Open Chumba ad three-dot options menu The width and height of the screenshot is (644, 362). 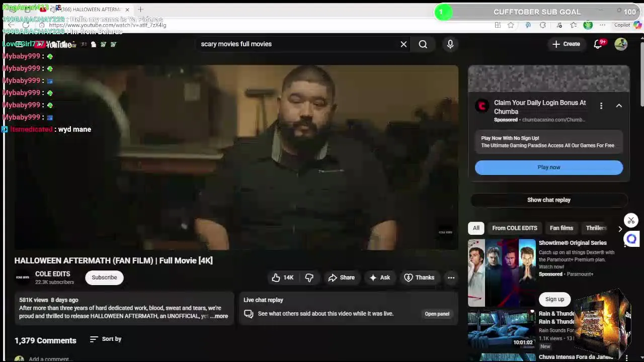[601, 106]
